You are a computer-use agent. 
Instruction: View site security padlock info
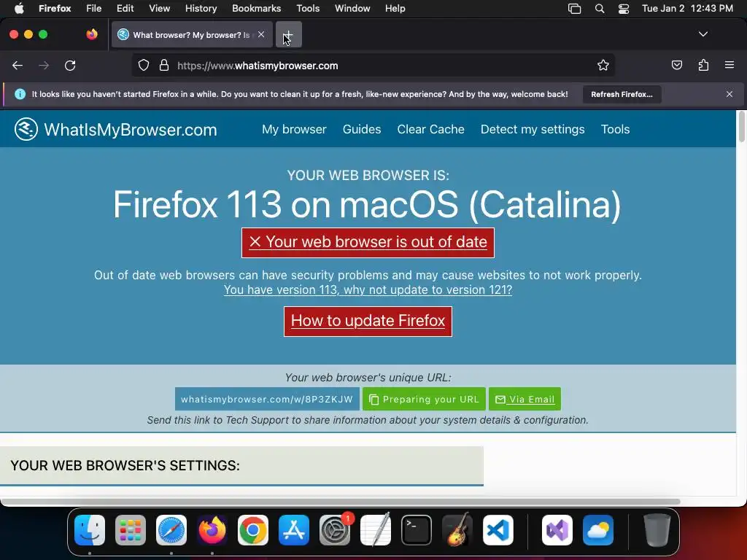tap(164, 66)
